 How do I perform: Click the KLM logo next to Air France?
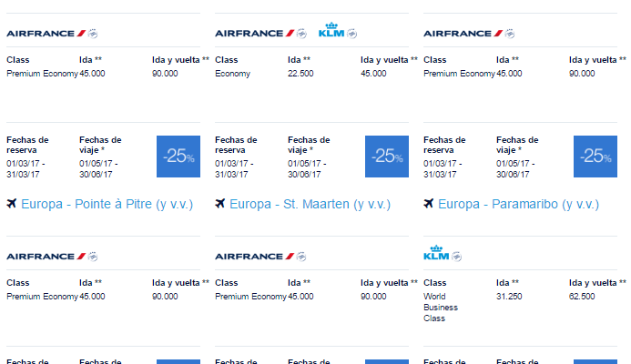331,30
